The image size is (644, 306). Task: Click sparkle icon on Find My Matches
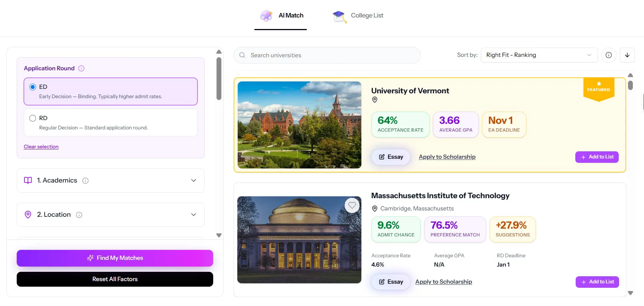pos(90,258)
